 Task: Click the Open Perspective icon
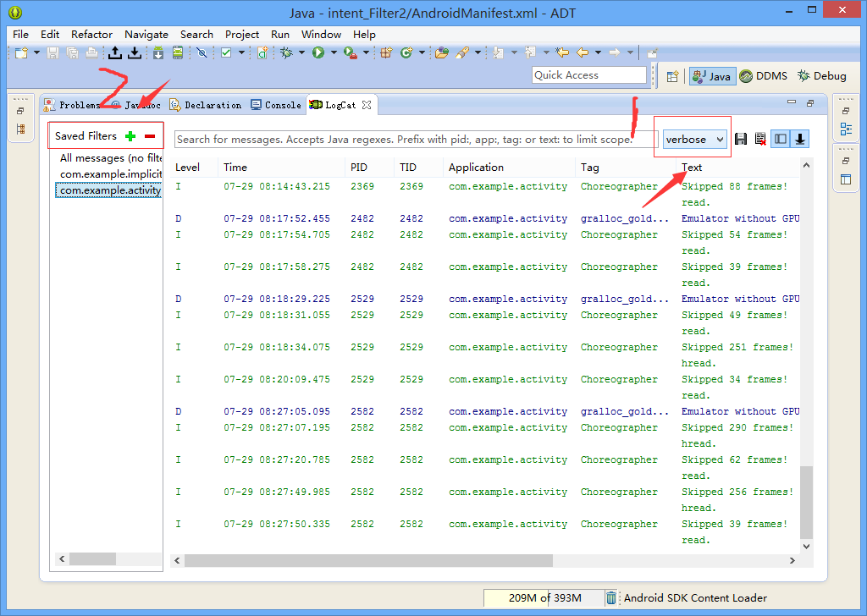pyautogui.click(x=672, y=77)
